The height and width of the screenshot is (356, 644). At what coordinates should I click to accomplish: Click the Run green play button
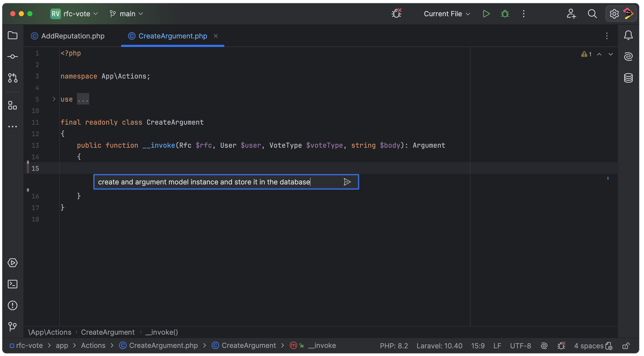click(486, 14)
